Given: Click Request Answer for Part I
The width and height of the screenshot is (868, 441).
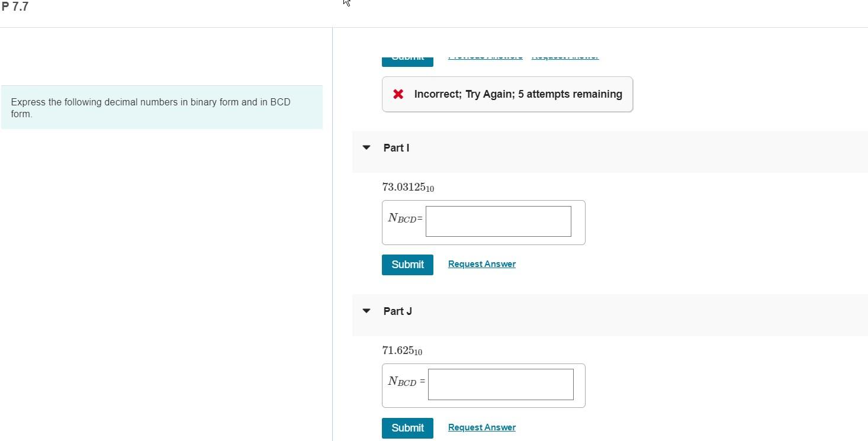Looking at the screenshot, I should click(x=481, y=263).
